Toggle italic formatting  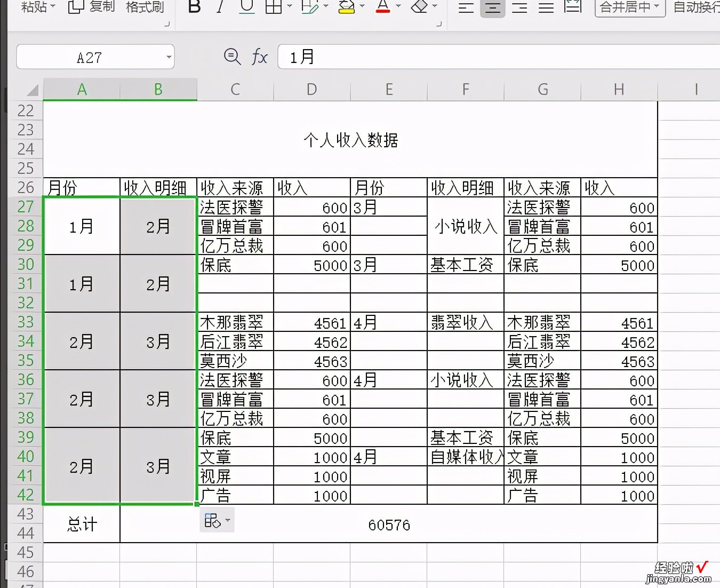(220, 7)
